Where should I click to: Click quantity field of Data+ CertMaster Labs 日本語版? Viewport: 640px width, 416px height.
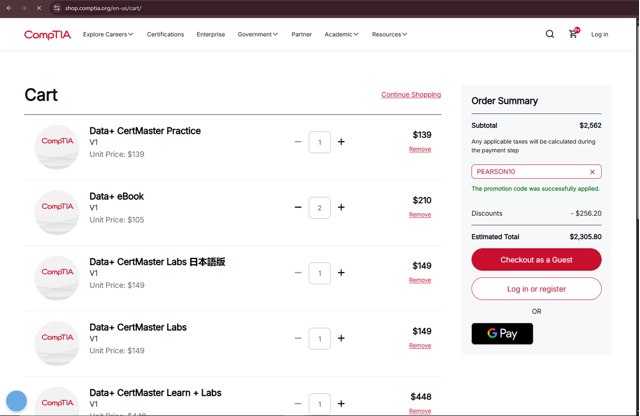(x=320, y=273)
